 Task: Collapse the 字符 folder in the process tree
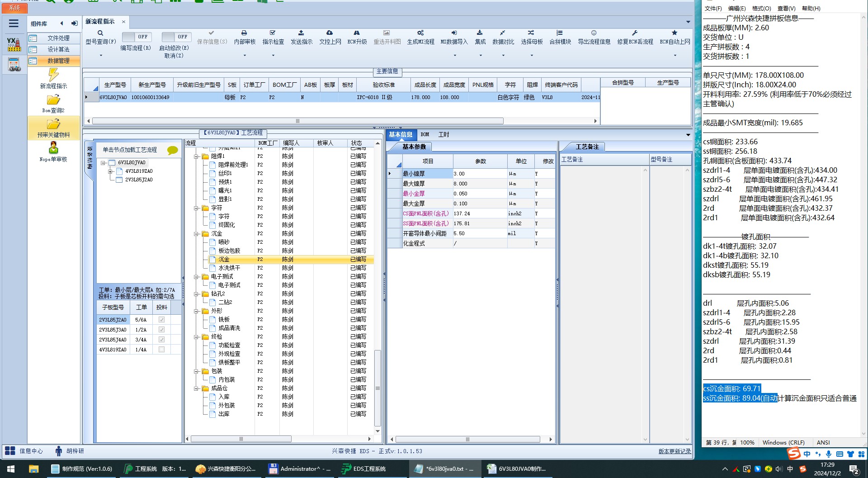pyautogui.click(x=196, y=208)
